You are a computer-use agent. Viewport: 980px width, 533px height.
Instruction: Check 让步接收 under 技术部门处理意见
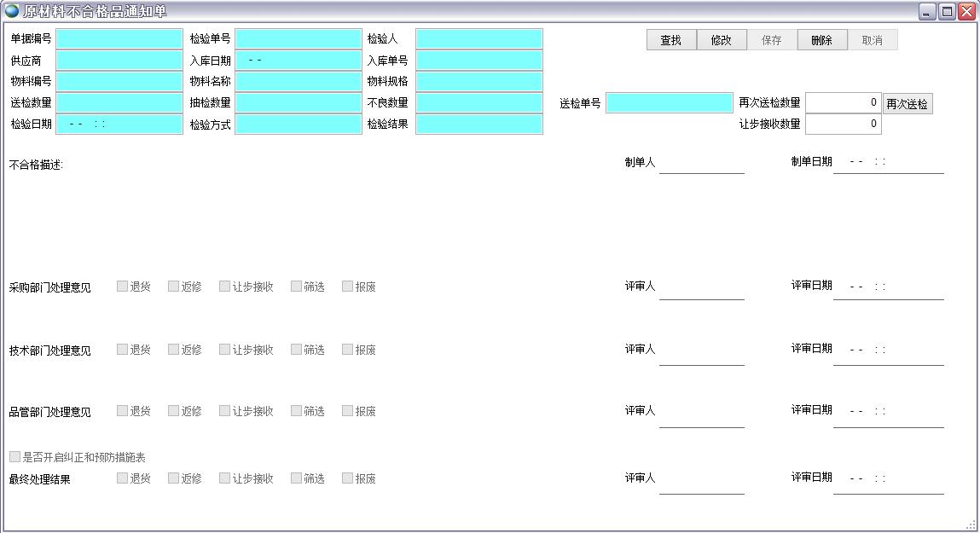point(225,350)
